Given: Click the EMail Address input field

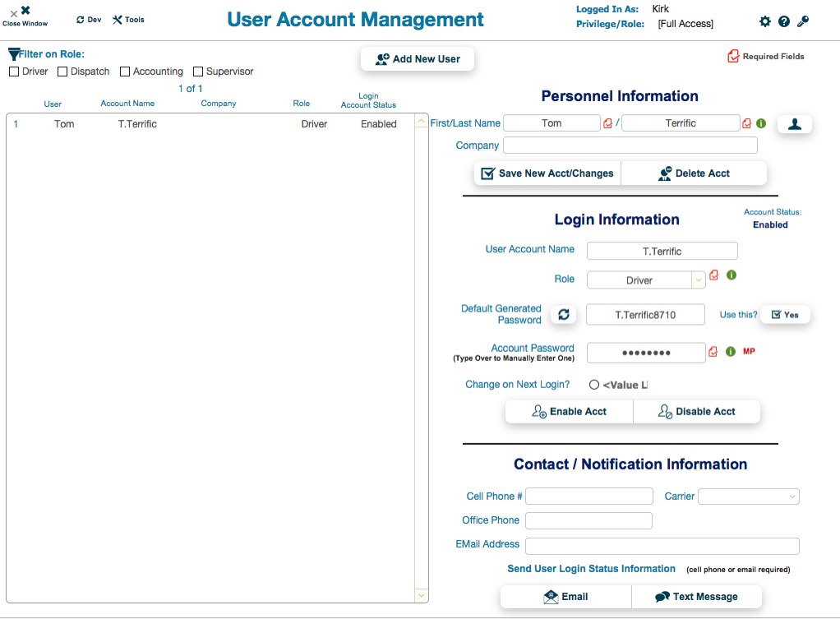Looking at the screenshot, I should pyautogui.click(x=662, y=547).
